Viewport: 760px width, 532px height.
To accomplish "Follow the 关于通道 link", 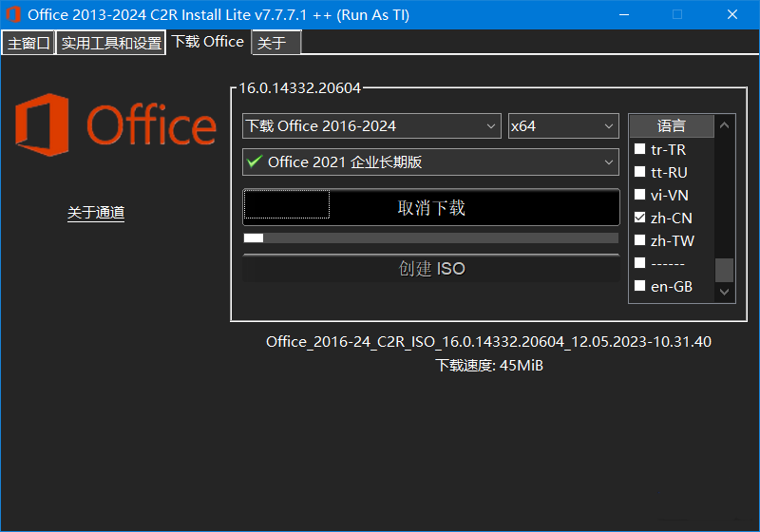I will tap(96, 213).
